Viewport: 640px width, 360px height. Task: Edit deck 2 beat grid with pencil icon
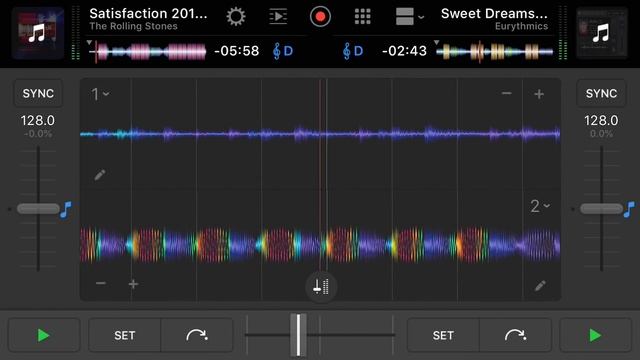coord(540,286)
